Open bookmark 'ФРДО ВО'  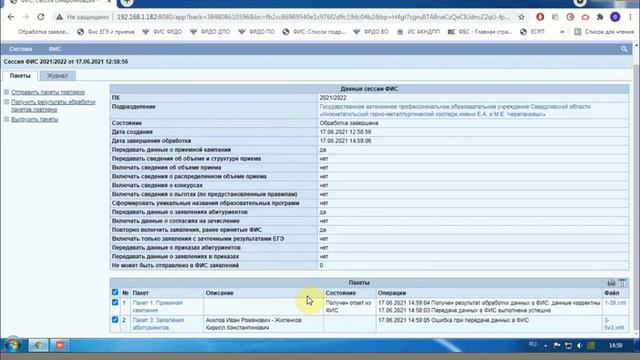pyautogui.click(x=371, y=31)
